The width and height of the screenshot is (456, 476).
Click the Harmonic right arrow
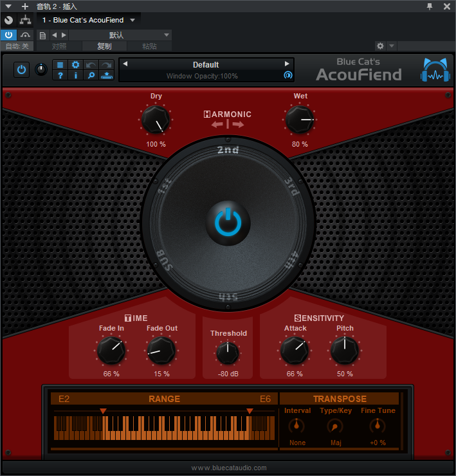click(238, 124)
